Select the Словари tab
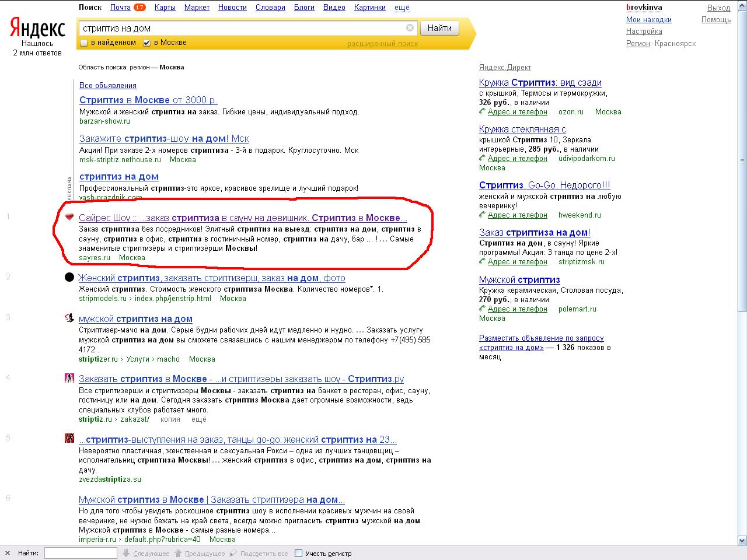 [270, 8]
